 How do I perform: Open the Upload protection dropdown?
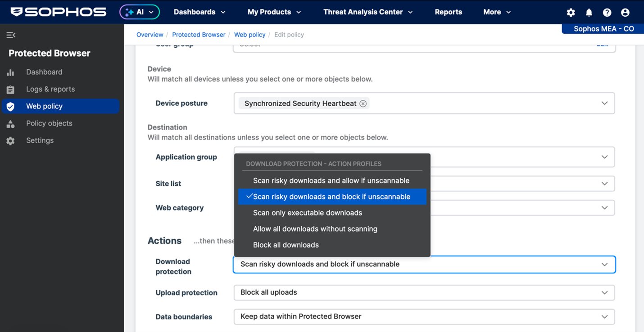click(604, 292)
